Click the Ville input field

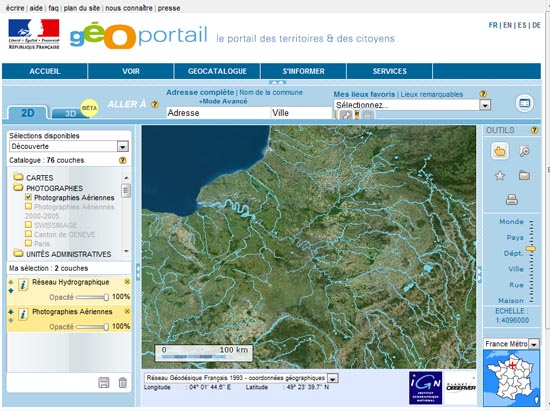pos(301,113)
